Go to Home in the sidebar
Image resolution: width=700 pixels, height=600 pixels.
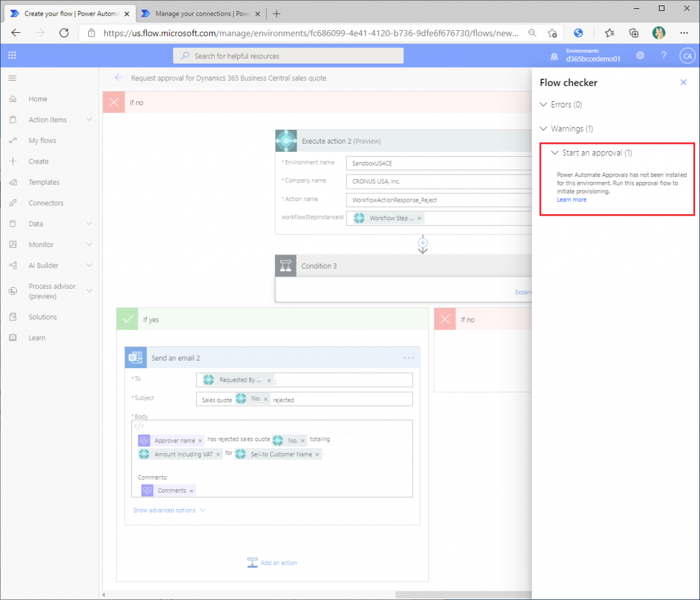[x=38, y=99]
